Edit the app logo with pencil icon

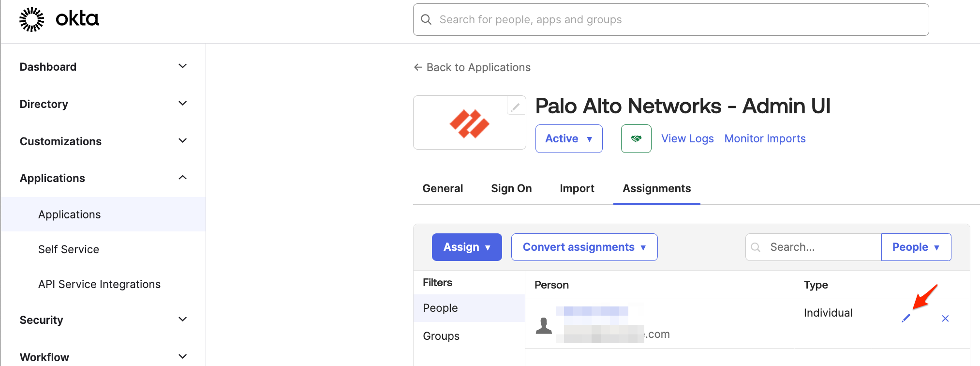[516, 106]
